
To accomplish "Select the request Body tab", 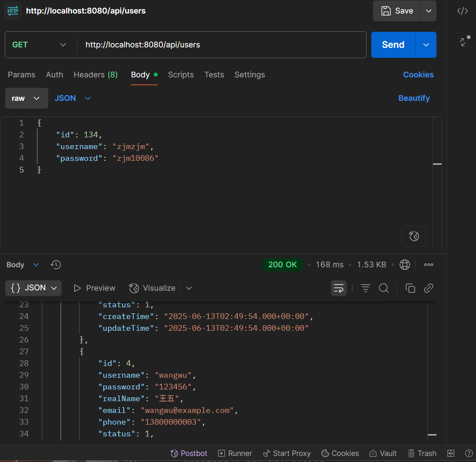I will [x=144, y=75].
